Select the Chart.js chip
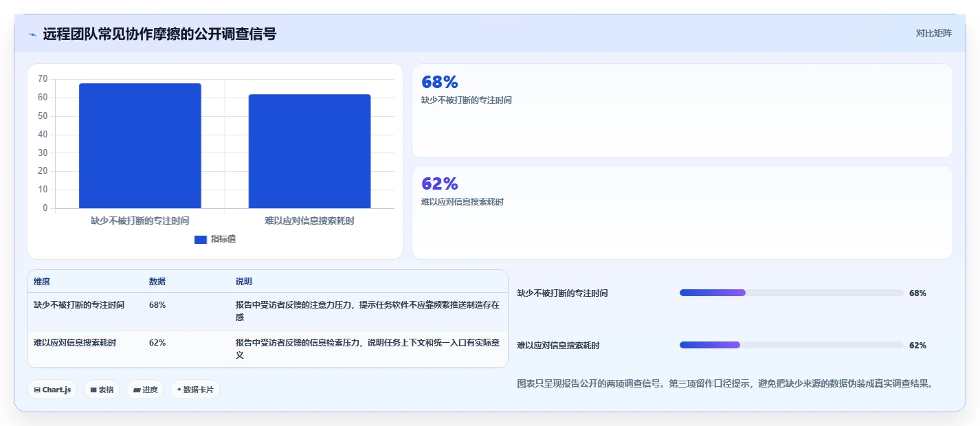Viewport: 980px width, 426px height. pyautogui.click(x=53, y=390)
